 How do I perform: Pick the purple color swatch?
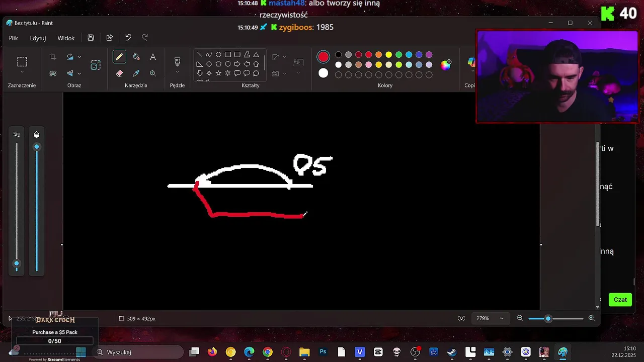coord(429,54)
